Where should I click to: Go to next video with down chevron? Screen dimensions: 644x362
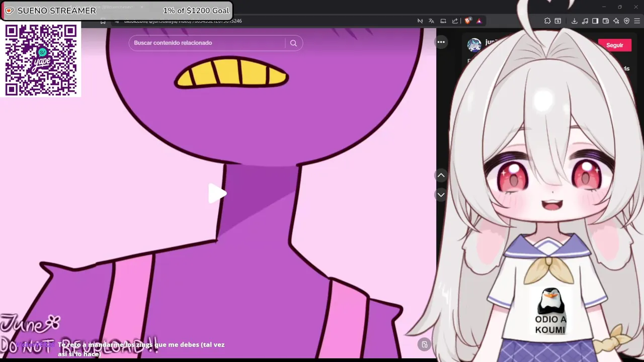pos(441,195)
